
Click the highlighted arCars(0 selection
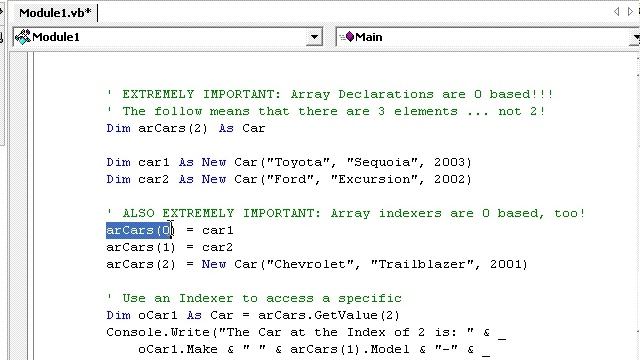[139, 230]
